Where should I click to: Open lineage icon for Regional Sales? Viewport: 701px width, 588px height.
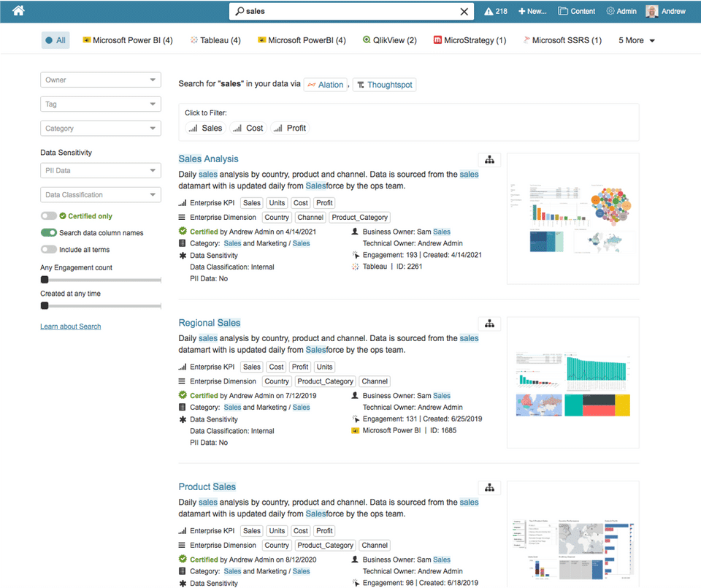[489, 324]
